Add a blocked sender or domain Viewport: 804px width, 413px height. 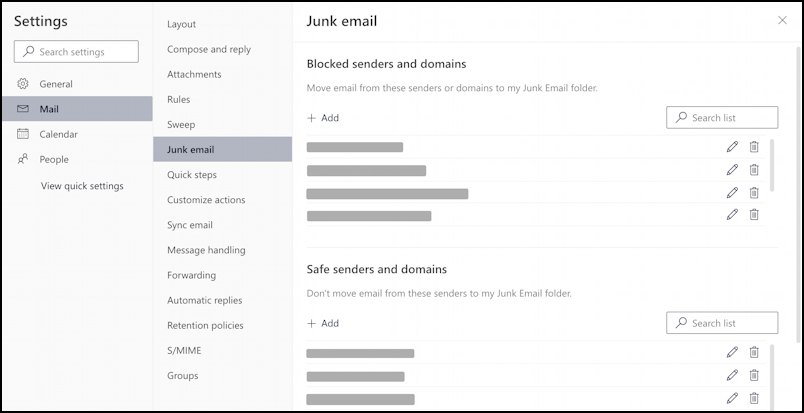click(x=323, y=118)
